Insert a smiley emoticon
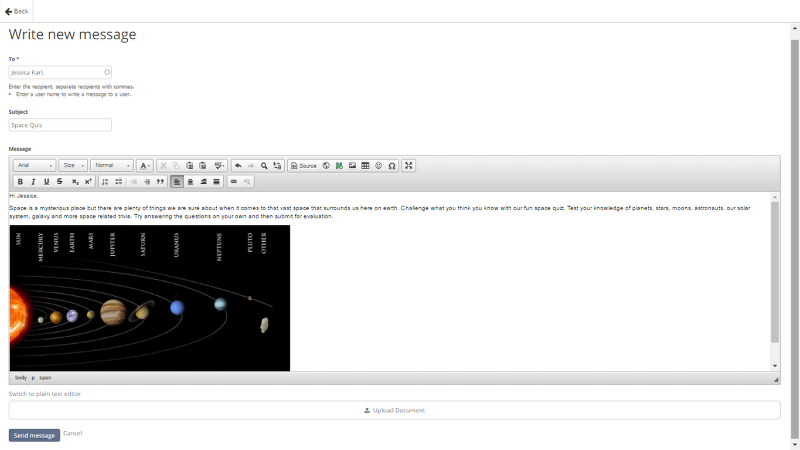The height and width of the screenshot is (450, 800). (379, 166)
